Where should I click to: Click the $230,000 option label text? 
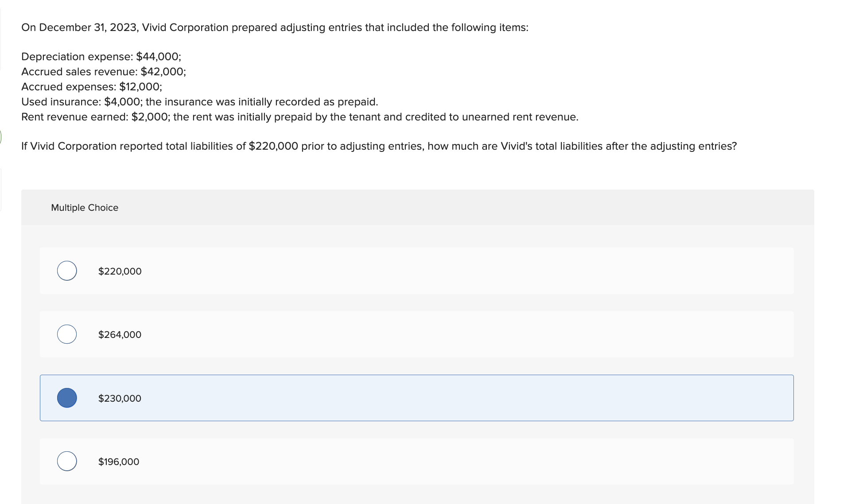pos(120,398)
